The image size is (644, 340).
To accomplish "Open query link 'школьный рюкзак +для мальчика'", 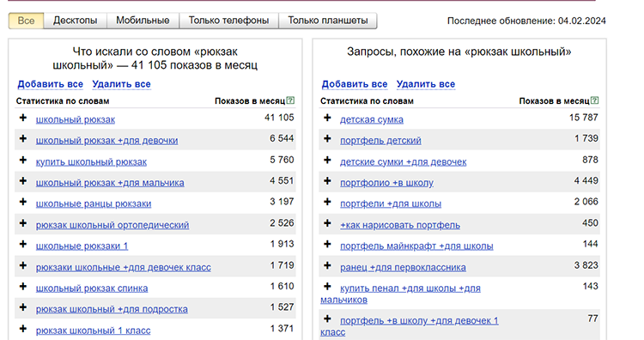I will click(110, 183).
